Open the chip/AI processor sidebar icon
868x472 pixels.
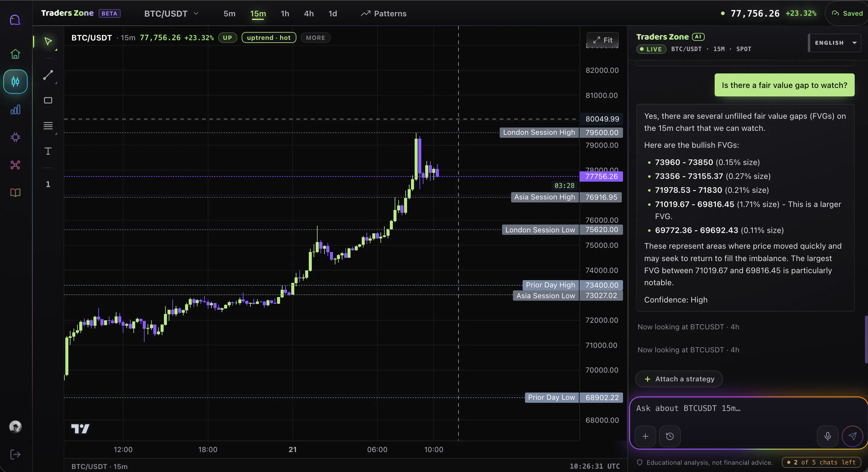tap(15, 137)
